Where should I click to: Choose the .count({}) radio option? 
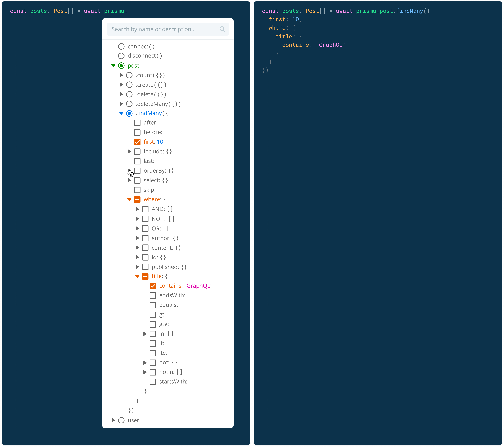point(129,75)
